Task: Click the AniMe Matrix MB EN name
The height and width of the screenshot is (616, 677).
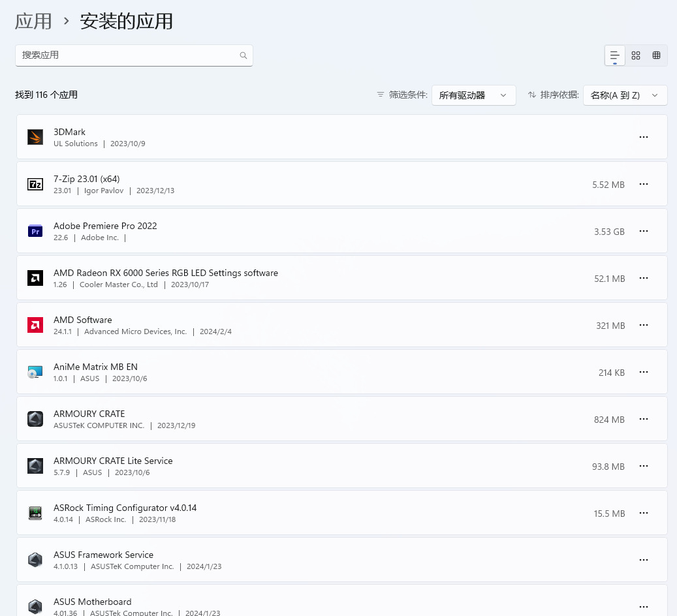Action: pos(95,367)
